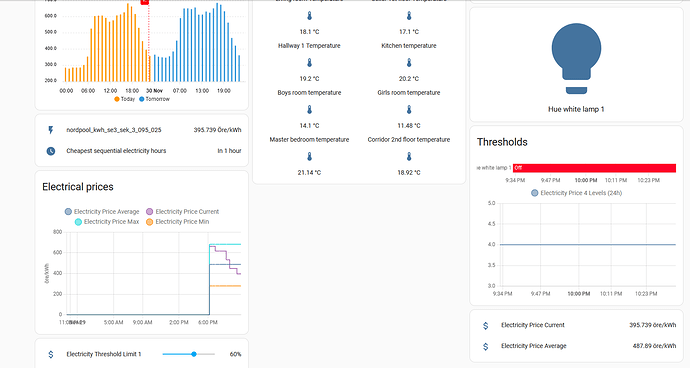
Task: Click the 20.2 °C reading
Action: pos(409,79)
